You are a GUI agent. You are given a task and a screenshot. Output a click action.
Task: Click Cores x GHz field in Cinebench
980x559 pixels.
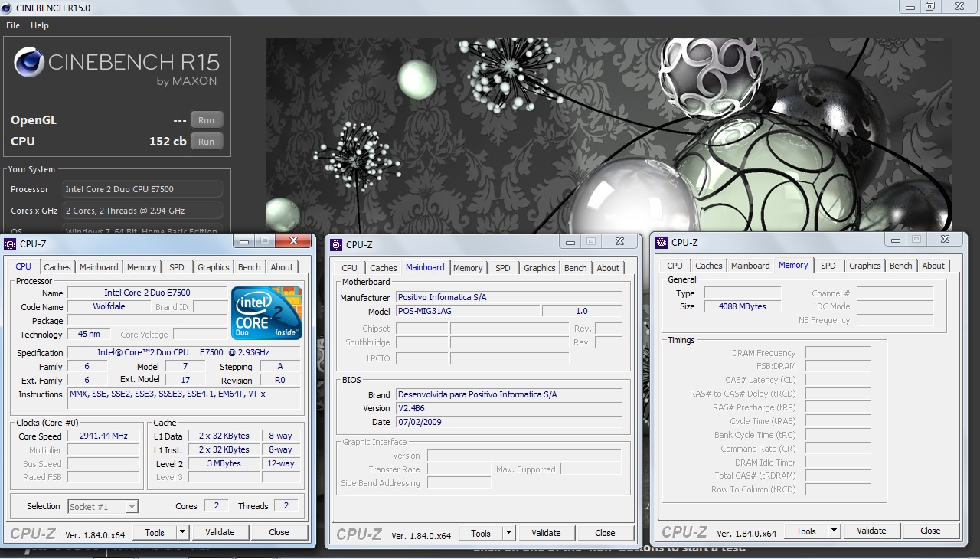pyautogui.click(x=142, y=211)
